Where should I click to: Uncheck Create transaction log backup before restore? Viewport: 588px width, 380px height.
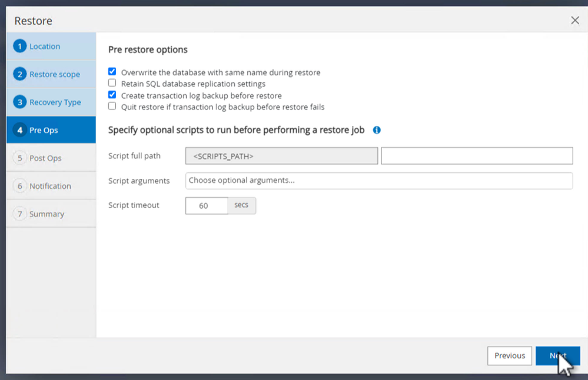tap(112, 95)
